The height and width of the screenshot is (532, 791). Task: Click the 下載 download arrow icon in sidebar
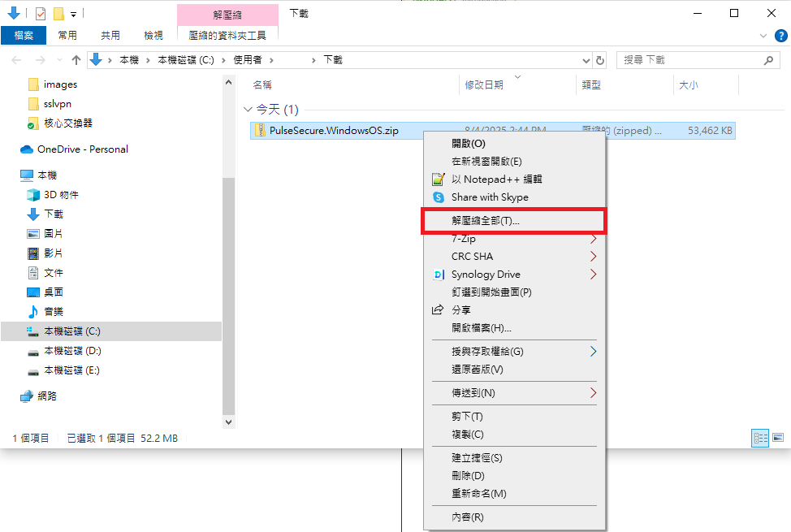tap(33, 214)
